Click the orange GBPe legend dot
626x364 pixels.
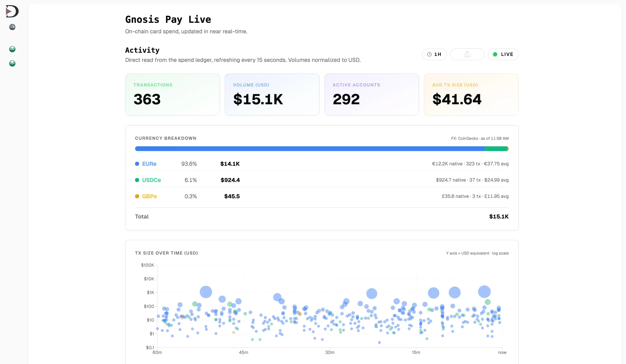pyautogui.click(x=137, y=196)
